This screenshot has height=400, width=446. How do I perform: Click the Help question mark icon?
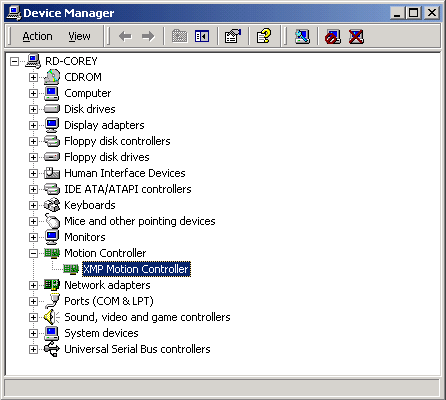(x=264, y=36)
